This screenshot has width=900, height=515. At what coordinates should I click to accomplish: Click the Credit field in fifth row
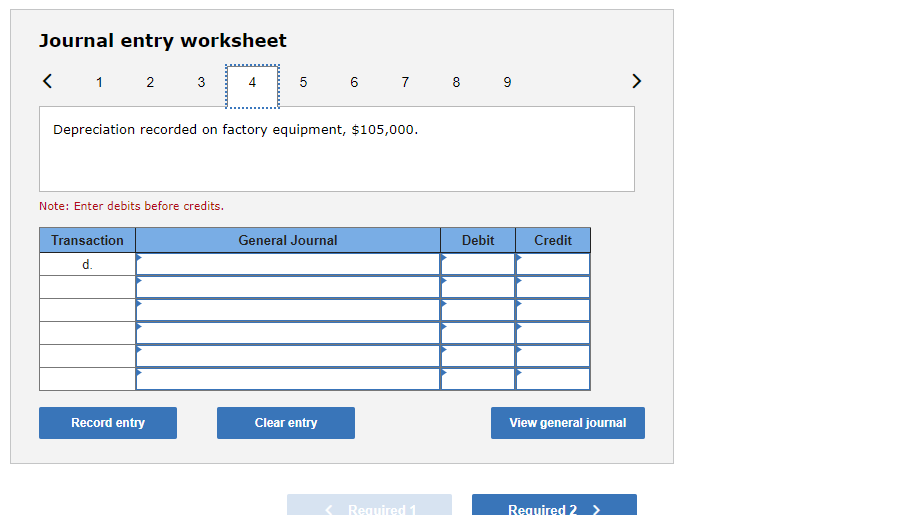coord(553,356)
